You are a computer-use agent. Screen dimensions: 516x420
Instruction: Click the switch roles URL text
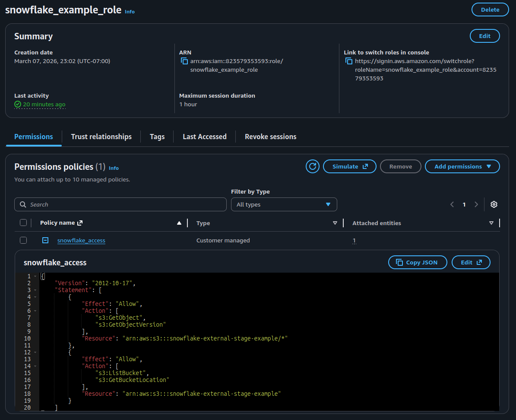(x=425, y=70)
